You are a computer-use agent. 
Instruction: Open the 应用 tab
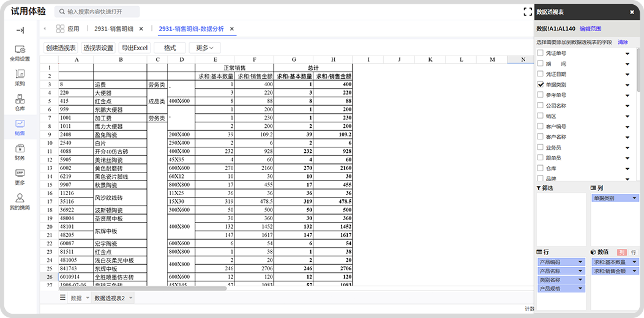point(68,29)
